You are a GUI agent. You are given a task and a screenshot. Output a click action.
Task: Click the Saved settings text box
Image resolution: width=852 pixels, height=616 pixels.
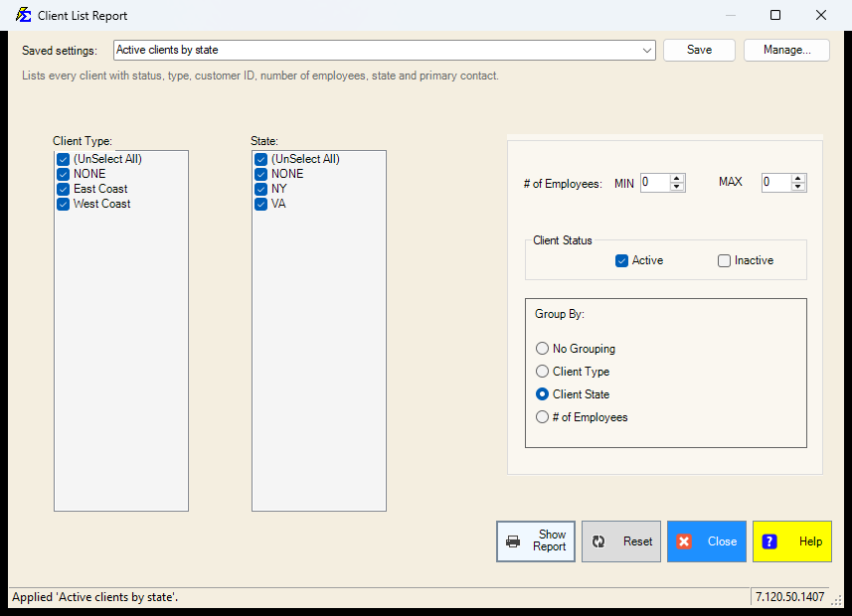[377, 50]
